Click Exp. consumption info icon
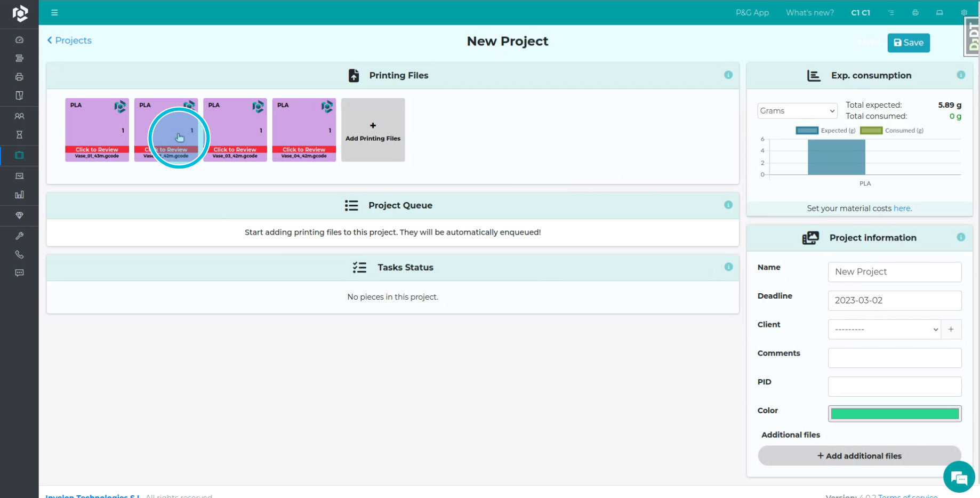The height and width of the screenshot is (498, 980). coord(961,75)
